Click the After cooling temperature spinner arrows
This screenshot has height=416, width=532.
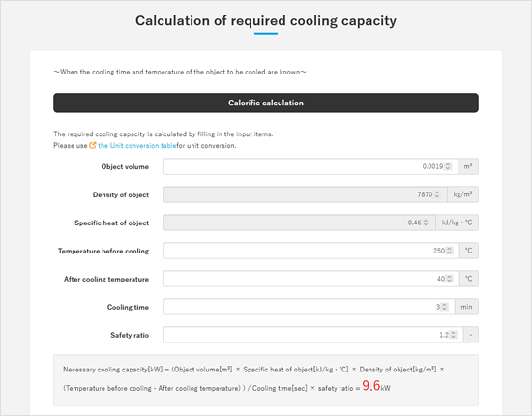click(449, 279)
